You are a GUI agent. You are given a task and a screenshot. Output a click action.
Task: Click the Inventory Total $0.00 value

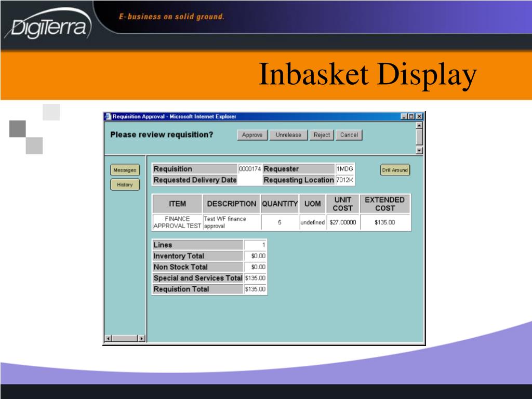pos(255,256)
